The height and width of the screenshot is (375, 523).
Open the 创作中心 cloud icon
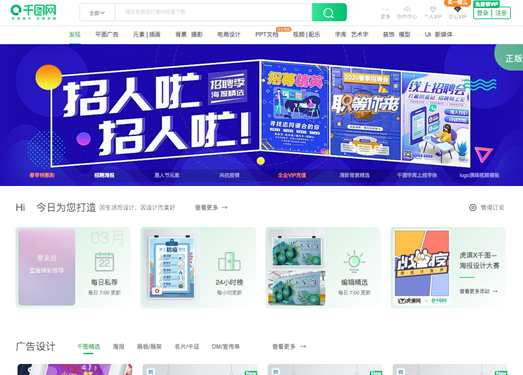[407, 9]
